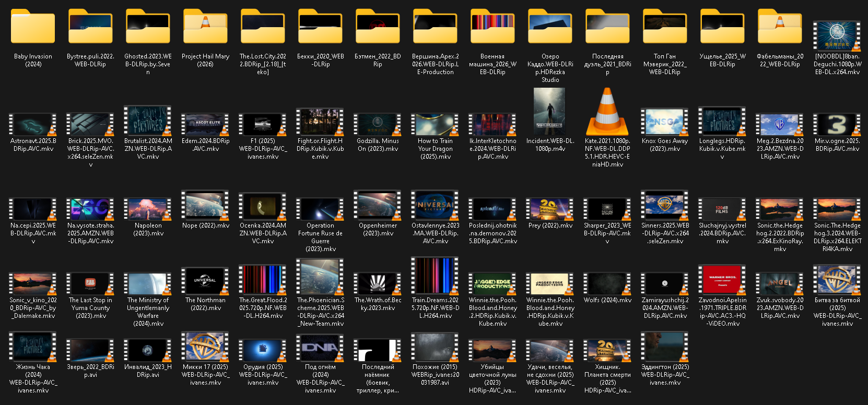
Task: Select the Oppenheimer (2023) video thumbnail
Action: (x=378, y=206)
